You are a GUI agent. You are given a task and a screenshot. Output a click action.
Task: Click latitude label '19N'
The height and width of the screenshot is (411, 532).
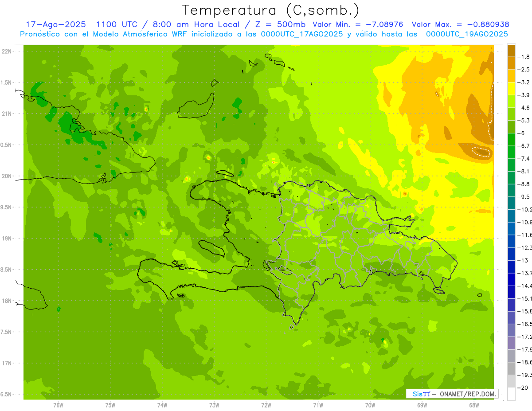click(x=7, y=239)
